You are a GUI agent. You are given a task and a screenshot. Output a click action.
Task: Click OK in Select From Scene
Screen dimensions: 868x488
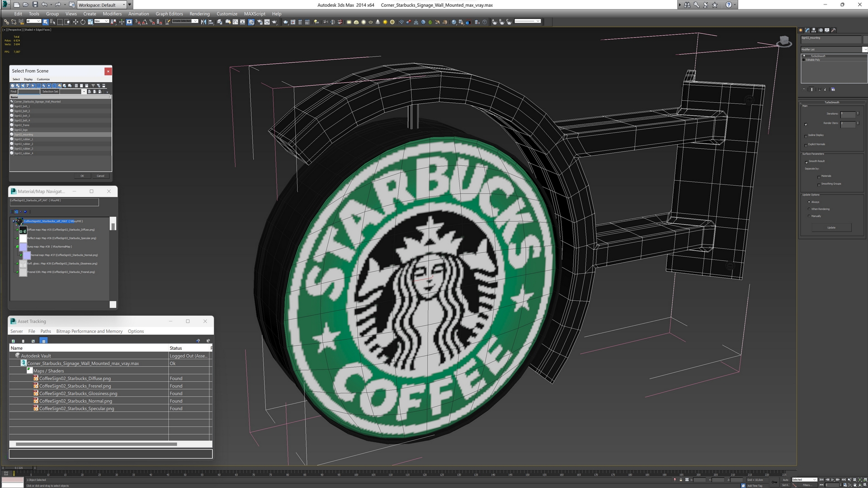[82, 176]
